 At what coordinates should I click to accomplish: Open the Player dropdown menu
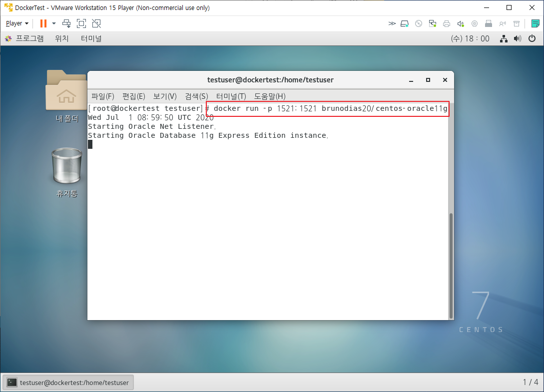17,23
